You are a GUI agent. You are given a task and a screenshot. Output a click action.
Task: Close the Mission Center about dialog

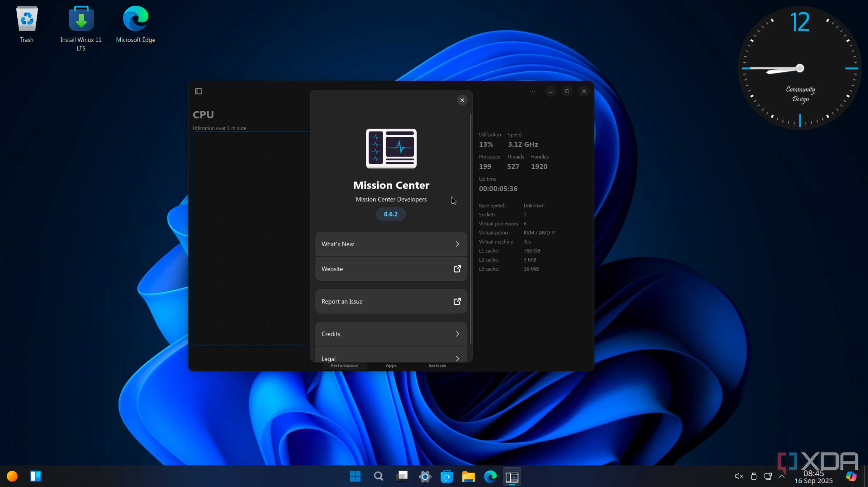(462, 100)
